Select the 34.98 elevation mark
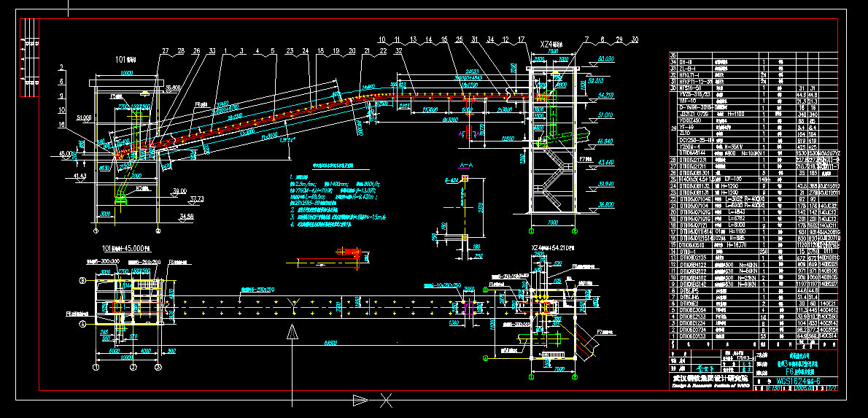The height and width of the screenshot is (418, 868). click(187, 216)
